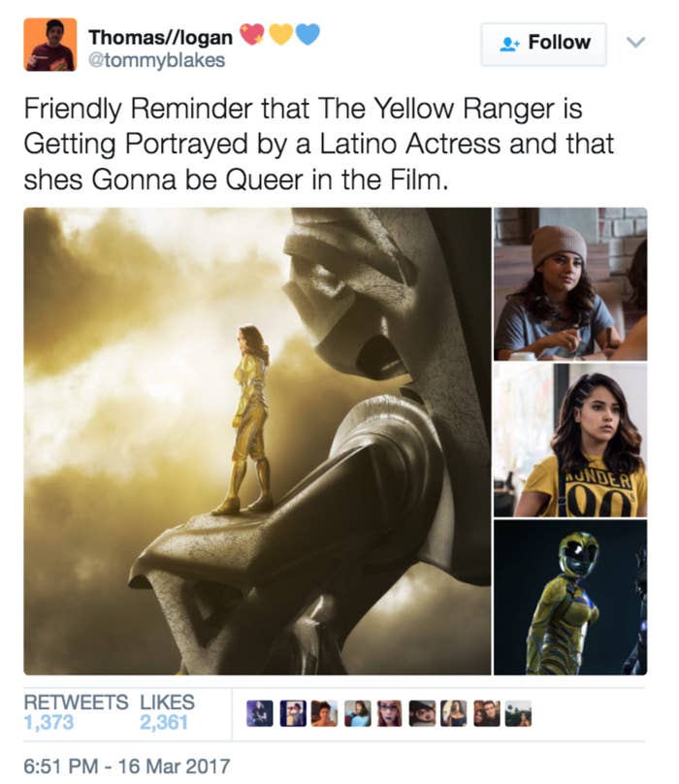Open the photo with yellow Wonder shirt
Viewport: 679px width, 784px height.
[x=570, y=441]
